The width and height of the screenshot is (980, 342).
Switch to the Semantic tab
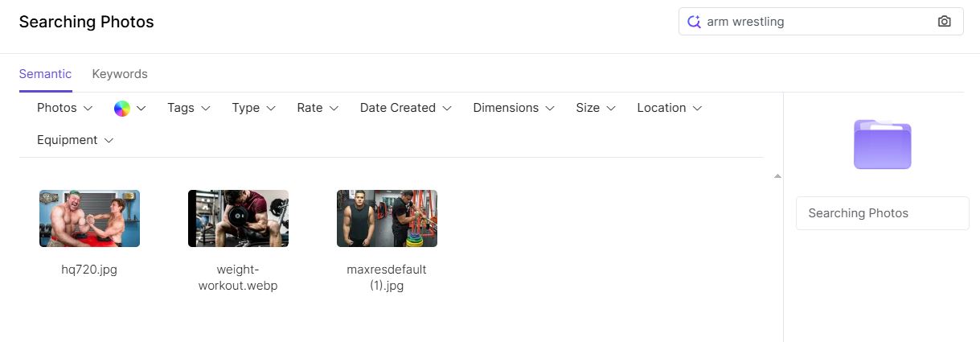[45, 74]
